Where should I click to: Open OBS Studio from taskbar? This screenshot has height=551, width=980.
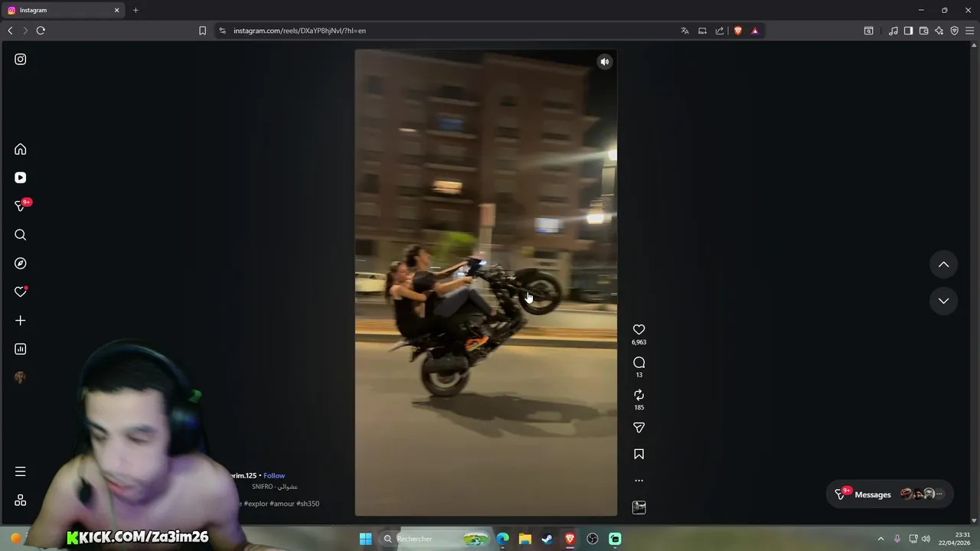593,539
